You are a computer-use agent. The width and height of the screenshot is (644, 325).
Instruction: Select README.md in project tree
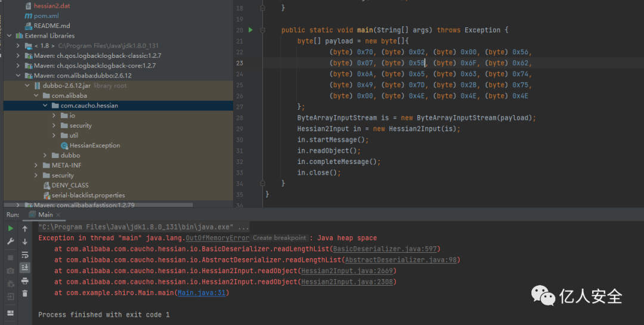pyautogui.click(x=52, y=26)
